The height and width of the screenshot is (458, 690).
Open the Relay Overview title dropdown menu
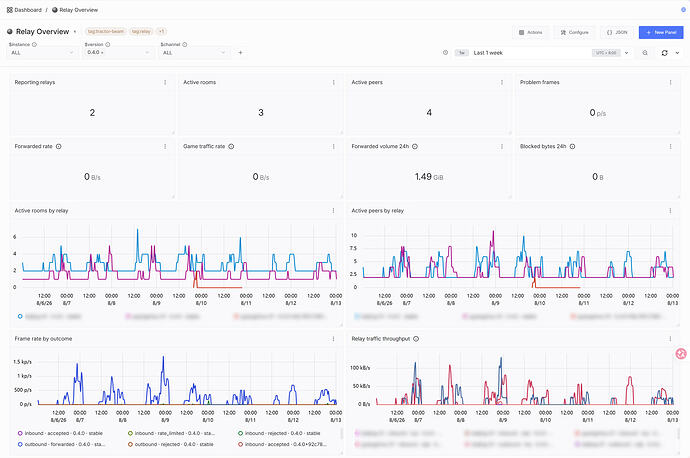pyautogui.click(x=75, y=32)
